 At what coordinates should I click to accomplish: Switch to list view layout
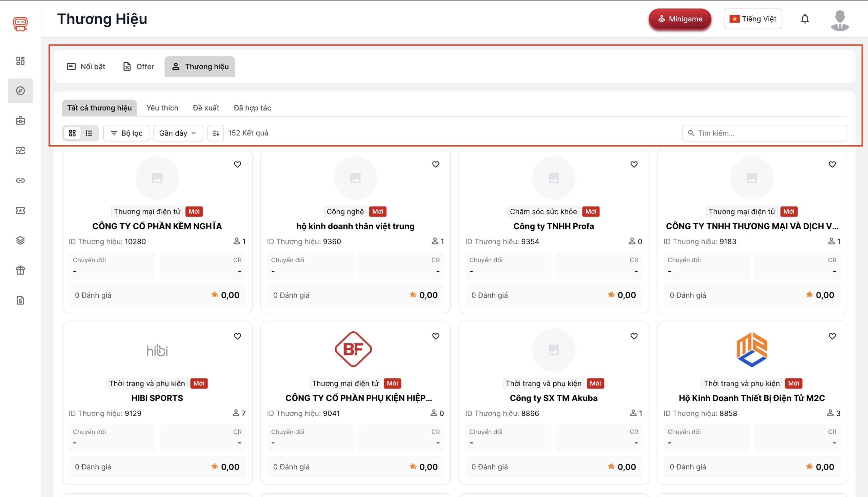point(89,133)
